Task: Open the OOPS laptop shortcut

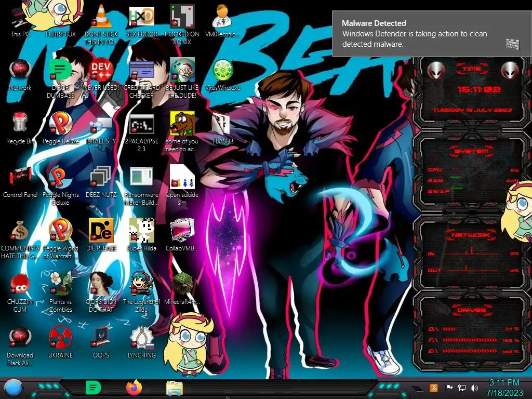Action: point(101,343)
